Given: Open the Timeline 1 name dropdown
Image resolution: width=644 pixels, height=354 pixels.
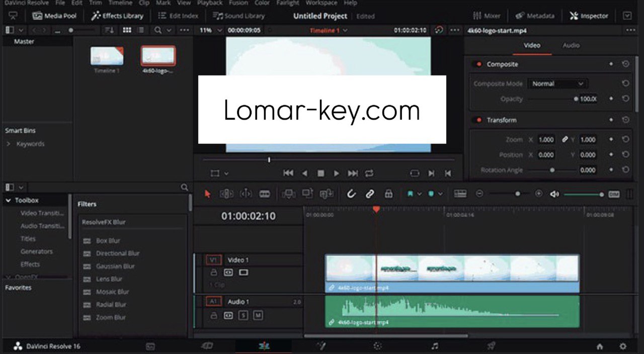Looking at the screenshot, I should [329, 31].
